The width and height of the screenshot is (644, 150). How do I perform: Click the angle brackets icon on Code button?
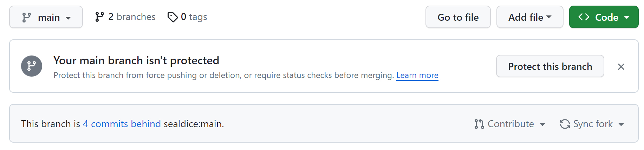click(584, 17)
